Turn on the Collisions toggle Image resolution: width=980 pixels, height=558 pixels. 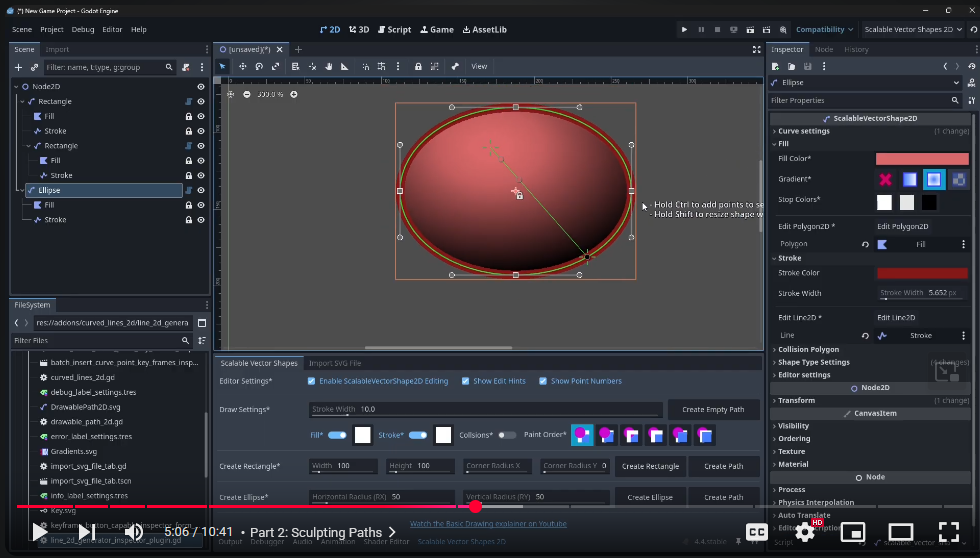tap(507, 435)
